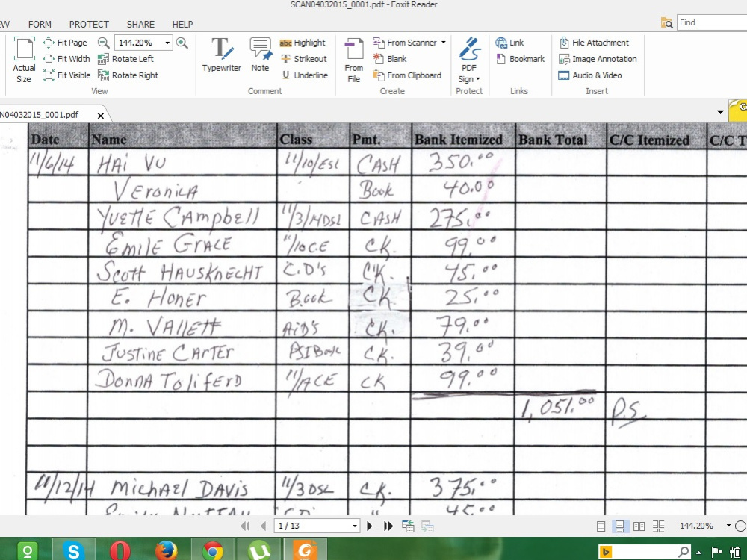The image size is (747, 560).
Task: Open Opera browser from the taskbar
Action: (120, 550)
